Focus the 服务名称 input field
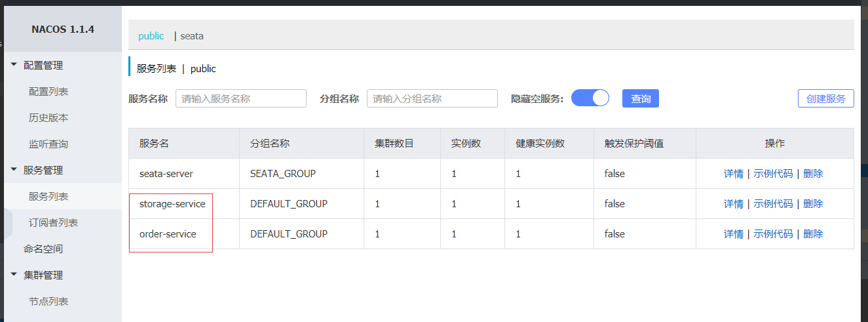This screenshot has width=868, height=322. tap(241, 98)
